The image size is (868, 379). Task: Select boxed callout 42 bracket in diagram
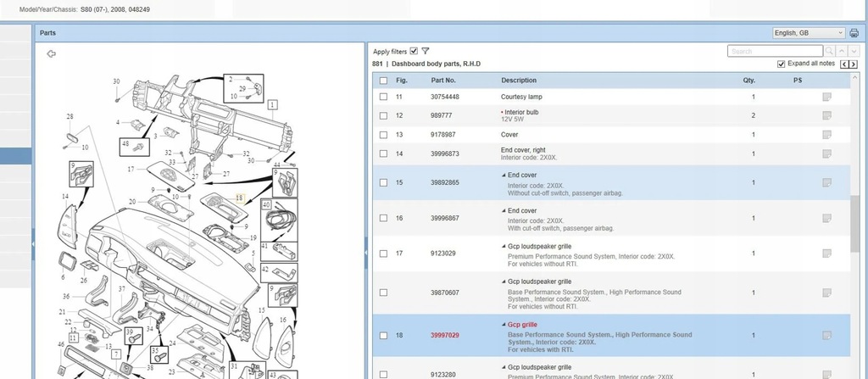click(278, 273)
